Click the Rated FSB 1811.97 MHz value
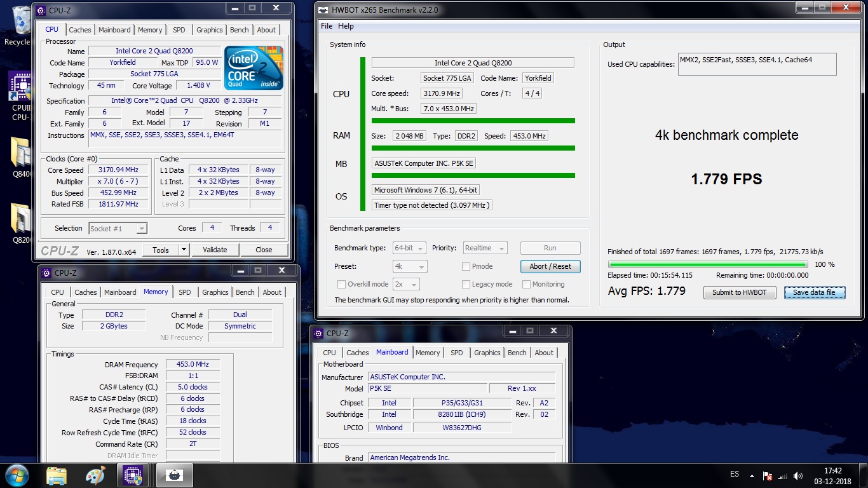 point(119,205)
